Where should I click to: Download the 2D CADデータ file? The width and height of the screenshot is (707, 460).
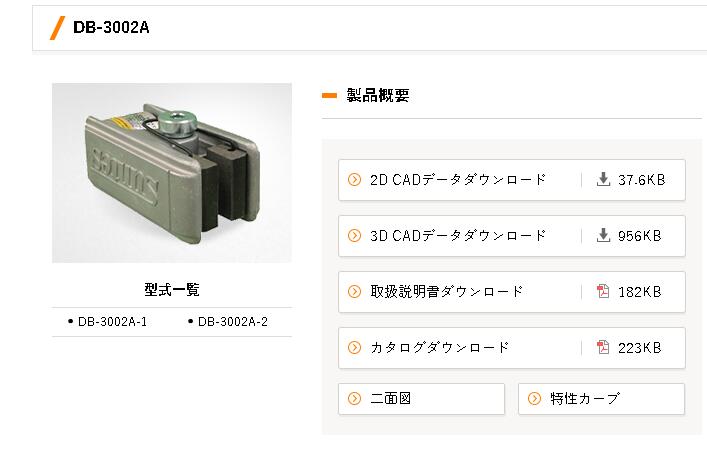459,180
